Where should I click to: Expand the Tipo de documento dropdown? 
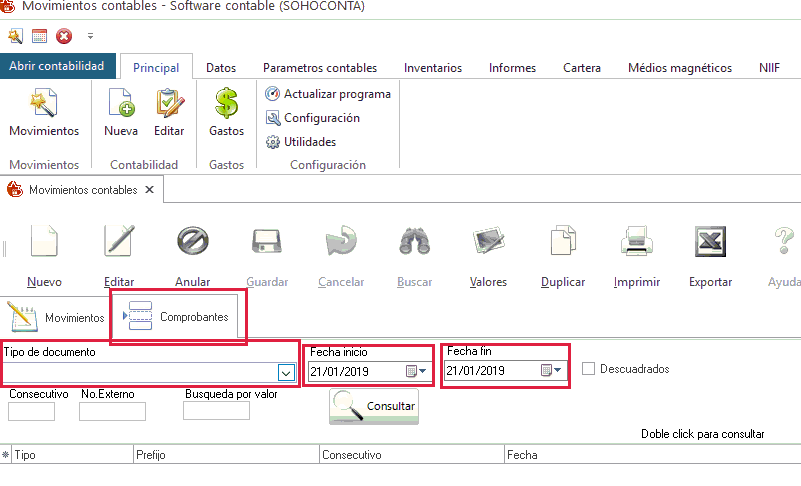285,372
